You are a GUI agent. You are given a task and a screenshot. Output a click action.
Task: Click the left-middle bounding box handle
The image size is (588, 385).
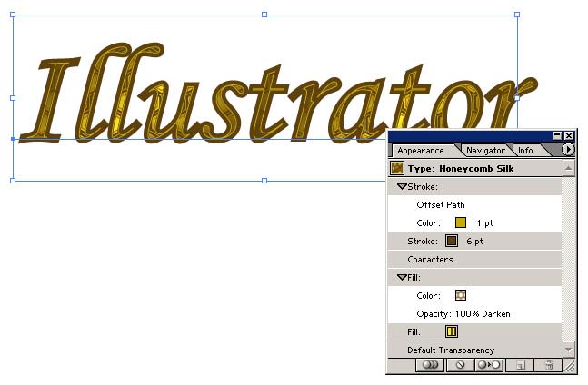pyautogui.click(x=13, y=98)
